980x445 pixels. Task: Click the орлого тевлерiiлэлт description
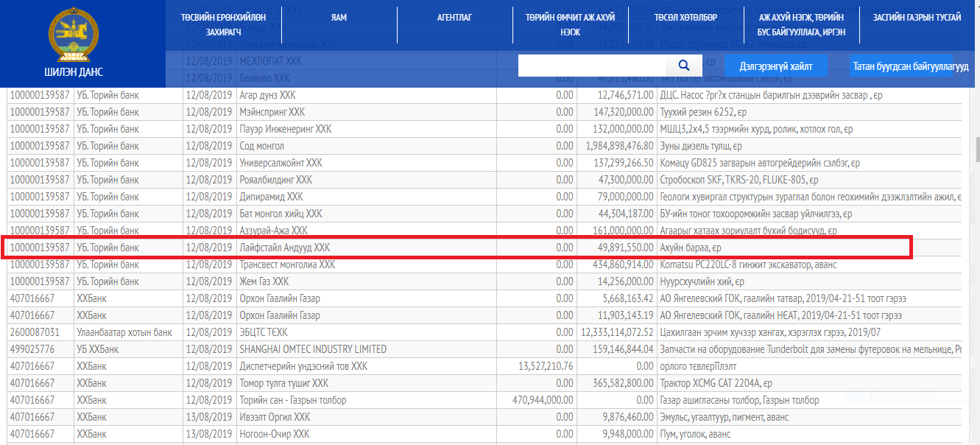699,366
